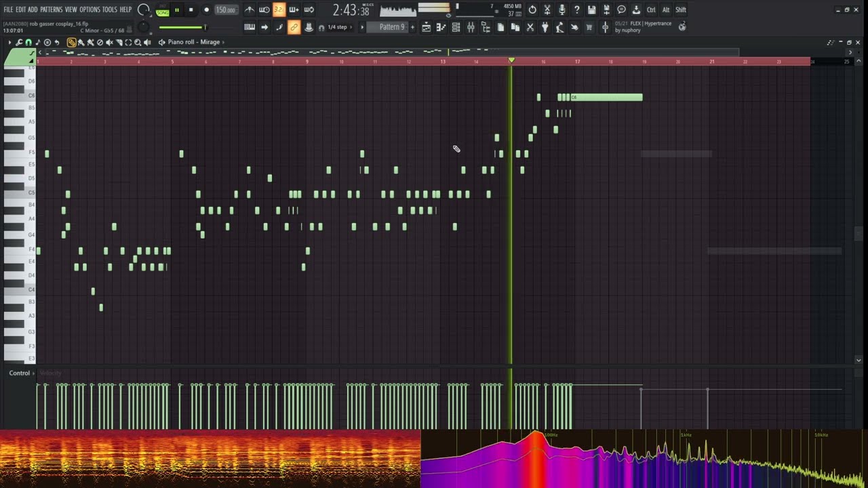Click the Ctrl modifier button

[x=651, y=9]
